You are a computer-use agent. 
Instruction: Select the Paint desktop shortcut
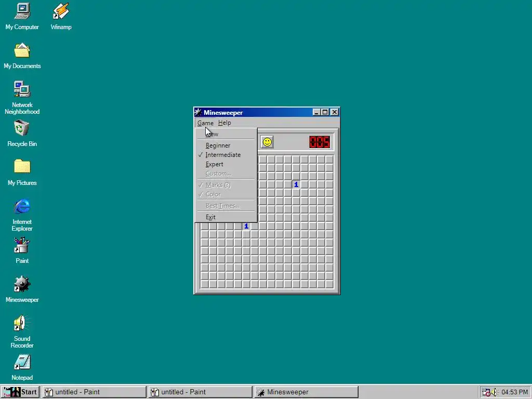[22, 250]
